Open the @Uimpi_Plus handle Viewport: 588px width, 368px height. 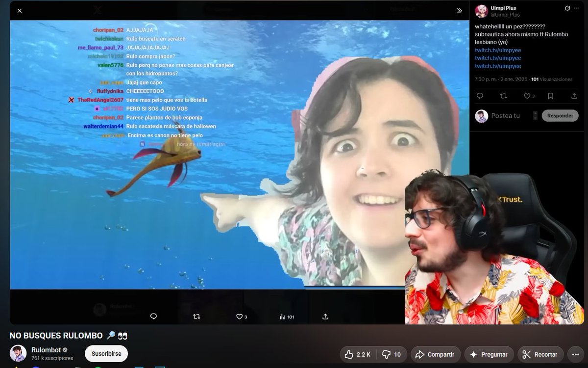504,15
